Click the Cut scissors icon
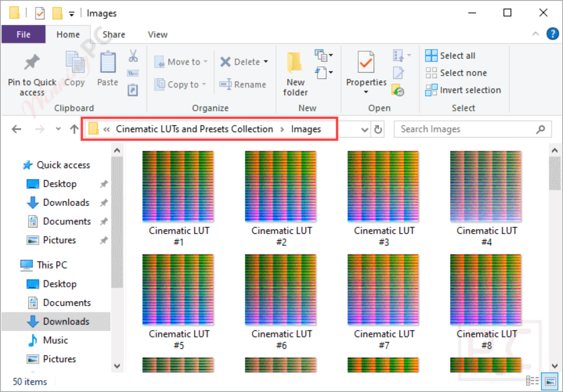The image size is (563, 392). [x=133, y=56]
